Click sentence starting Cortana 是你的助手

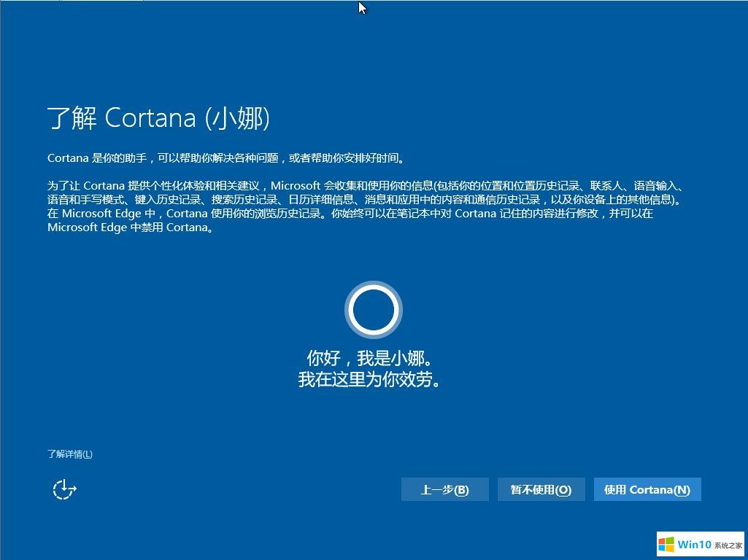coord(227,158)
